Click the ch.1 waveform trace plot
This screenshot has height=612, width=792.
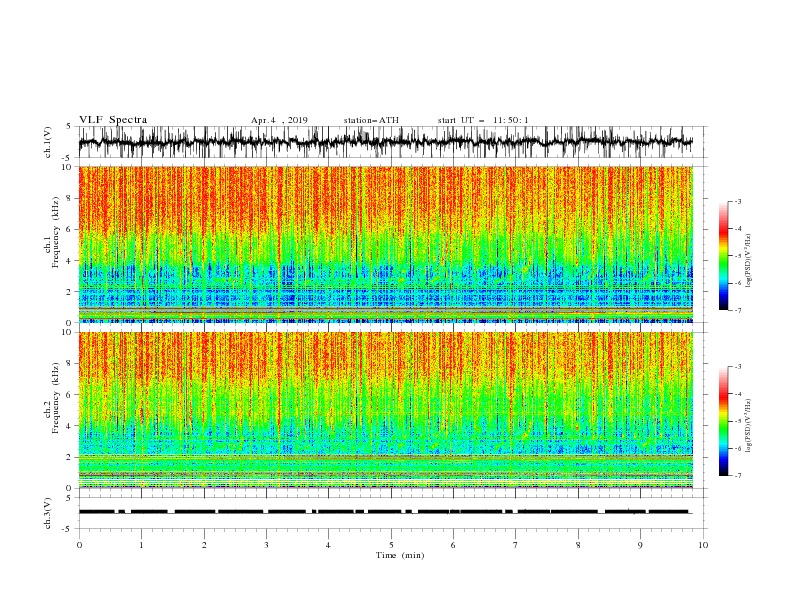(386, 142)
